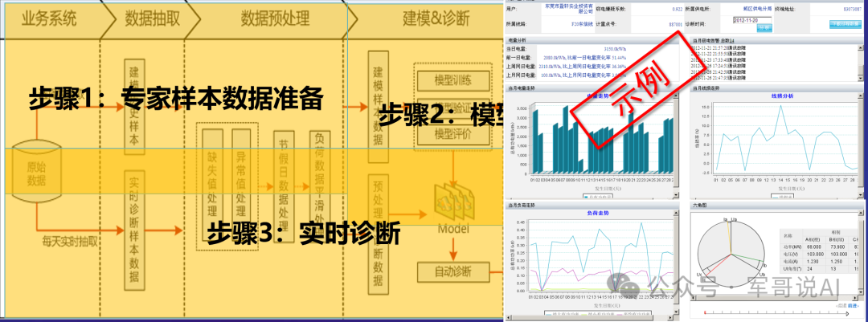
Task: Click the Model stacked-pages icon
Action: tap(454, 200)
